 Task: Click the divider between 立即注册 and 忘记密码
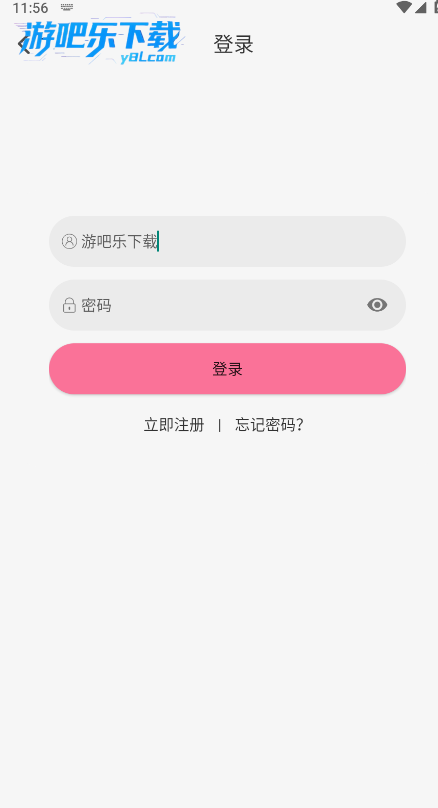(x=220, y=425)
